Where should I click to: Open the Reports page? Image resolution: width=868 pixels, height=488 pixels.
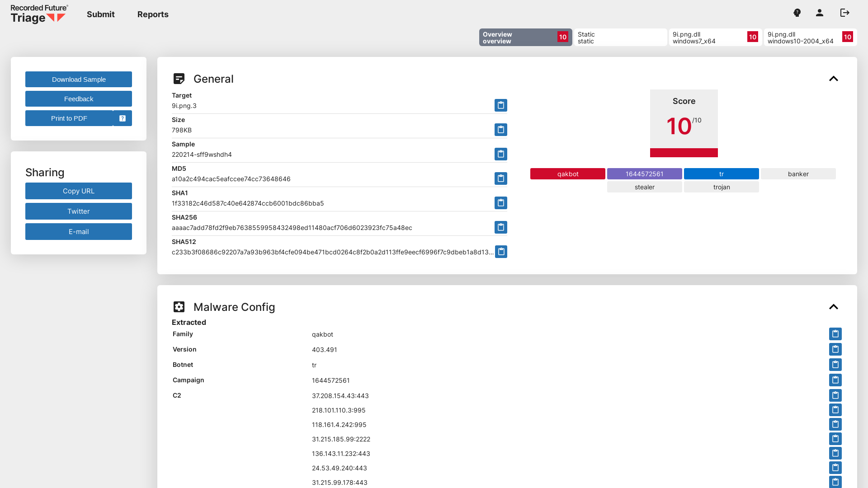(153, 14)
